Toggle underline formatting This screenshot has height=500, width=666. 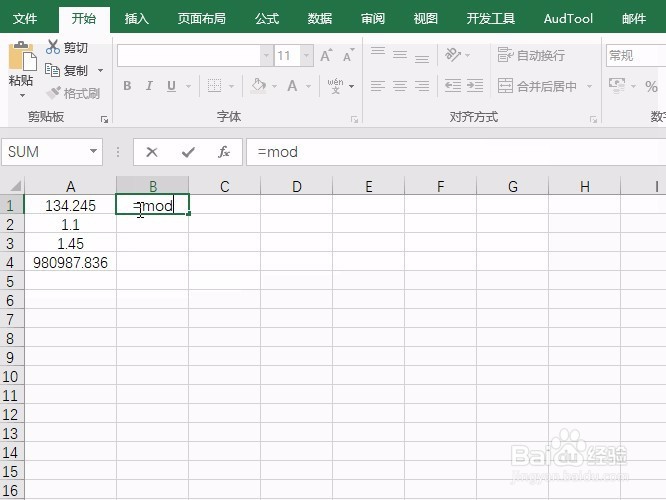171,86
